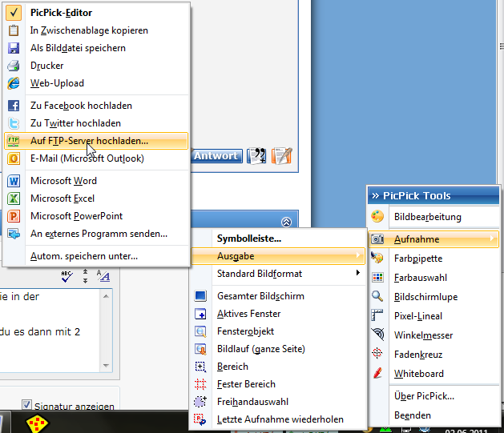The width and height of the screenshot is (504, 433).
Task: Click the Facebook icon in Ausgabe menu
Action: click(14, 106)
